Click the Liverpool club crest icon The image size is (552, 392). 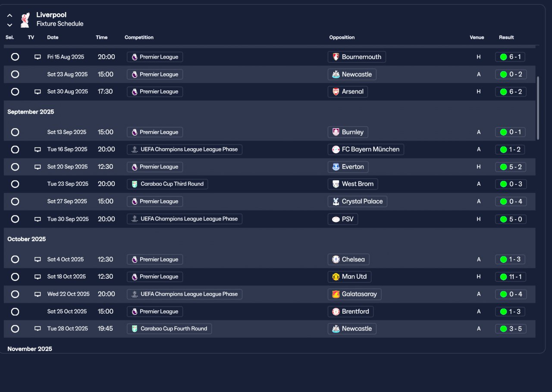(x=25, y=20)
